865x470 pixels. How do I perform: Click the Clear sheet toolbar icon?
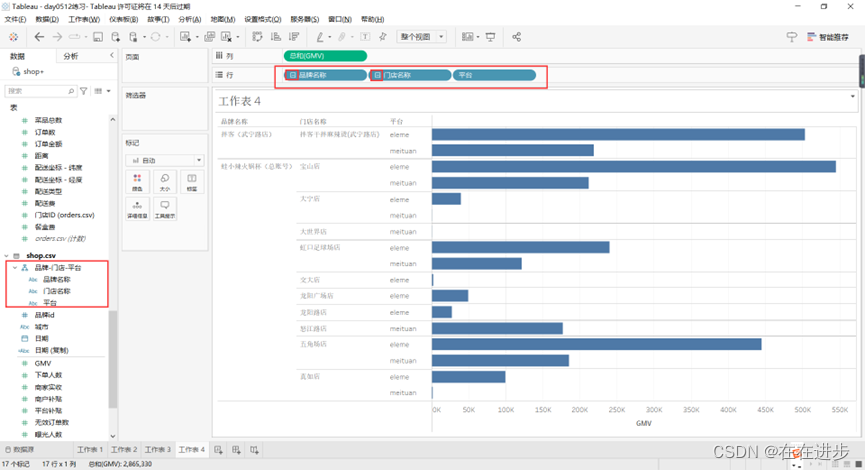click(x=226, y=37)
